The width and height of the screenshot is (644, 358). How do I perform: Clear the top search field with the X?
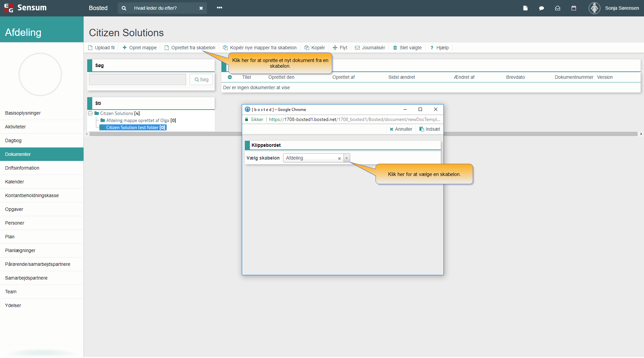[201, 8]
